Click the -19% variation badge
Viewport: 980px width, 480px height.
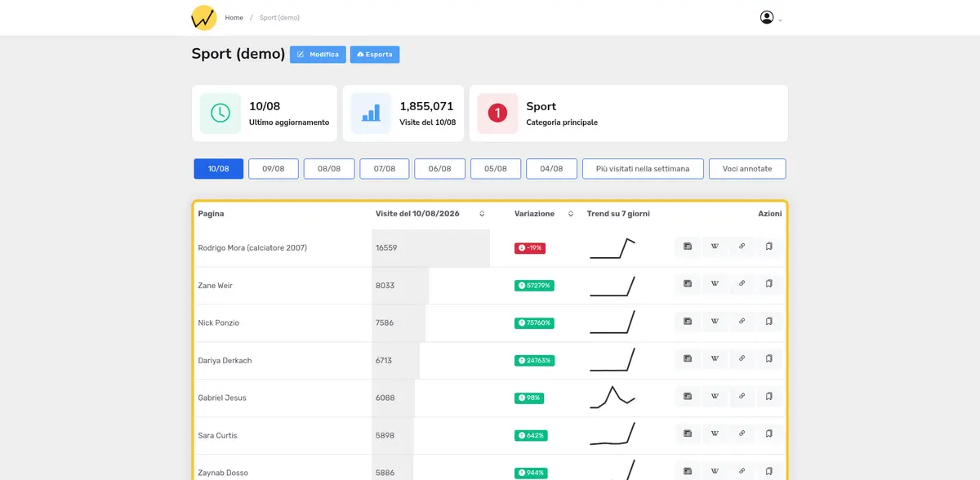pyautogui.click(x=529, y=247)
